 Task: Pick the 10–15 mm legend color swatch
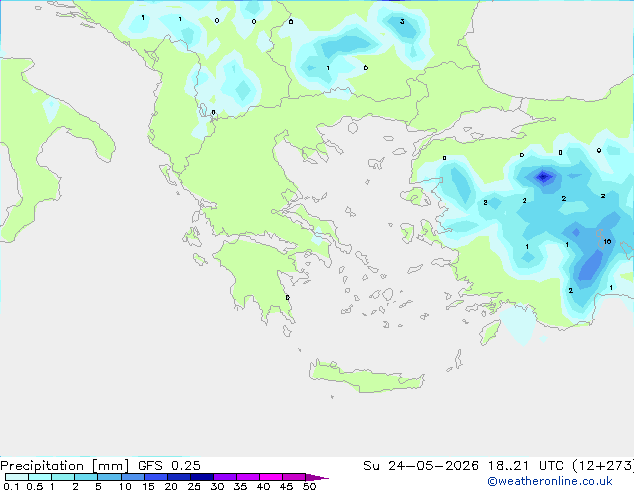[x=132, y=477]
